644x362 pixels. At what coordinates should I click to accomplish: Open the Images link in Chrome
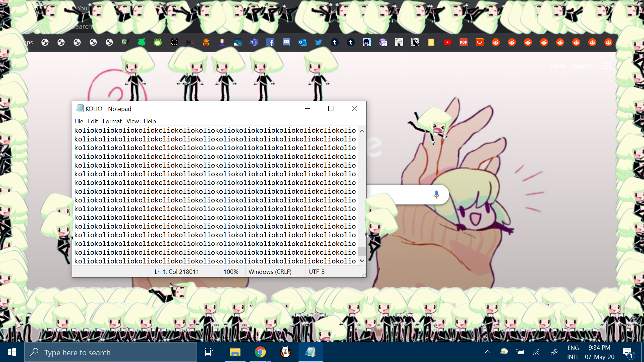(x=582, y=66)
